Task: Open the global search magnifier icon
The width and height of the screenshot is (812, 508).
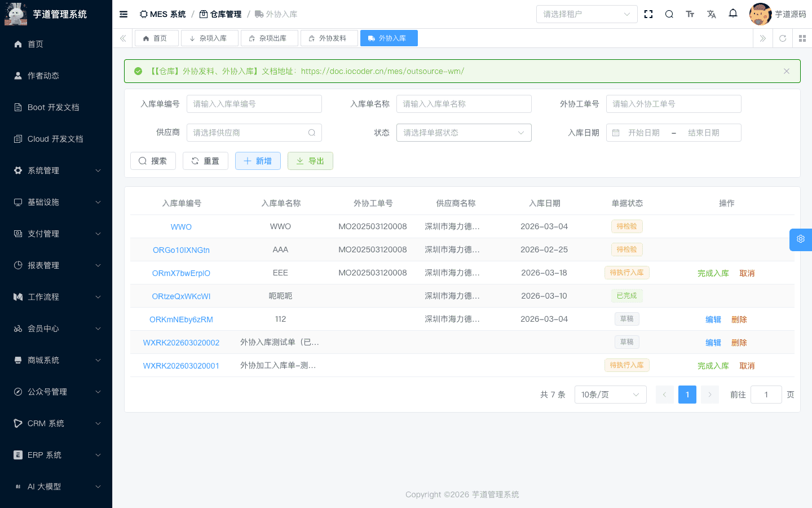Action: coord(669,14)
